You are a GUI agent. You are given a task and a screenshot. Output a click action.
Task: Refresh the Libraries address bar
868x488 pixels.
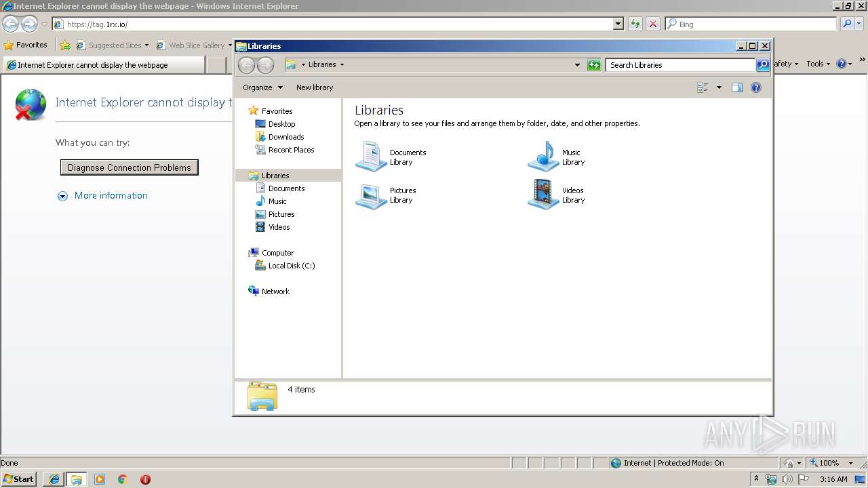click(594, 65)
